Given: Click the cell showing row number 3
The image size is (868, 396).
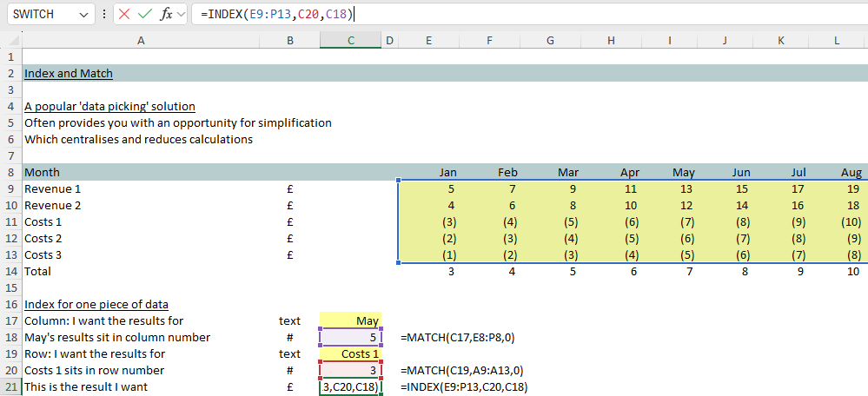Looking at the screenshot, I should pyautogui.click(x=350, y=370).
